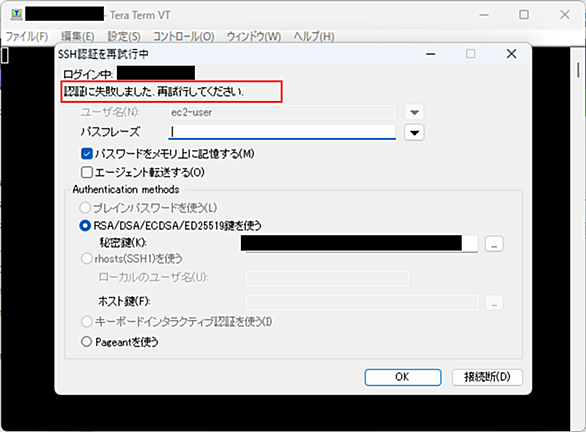This screenshot has height=432, width=586.
Task: Expand the ユーザ名 dropdown arrow
Action: click(414, 112)
